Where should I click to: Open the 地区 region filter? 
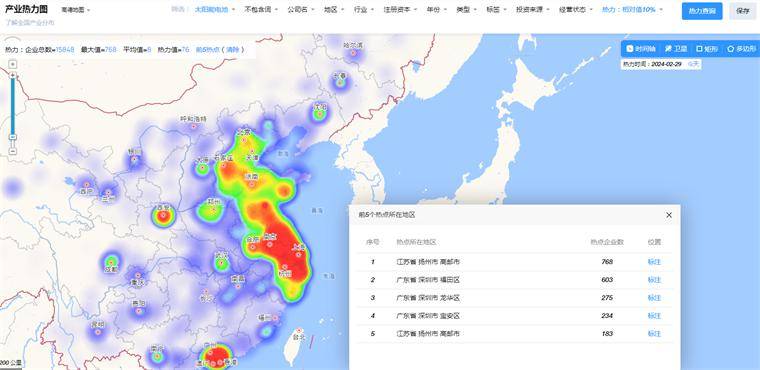333,10
